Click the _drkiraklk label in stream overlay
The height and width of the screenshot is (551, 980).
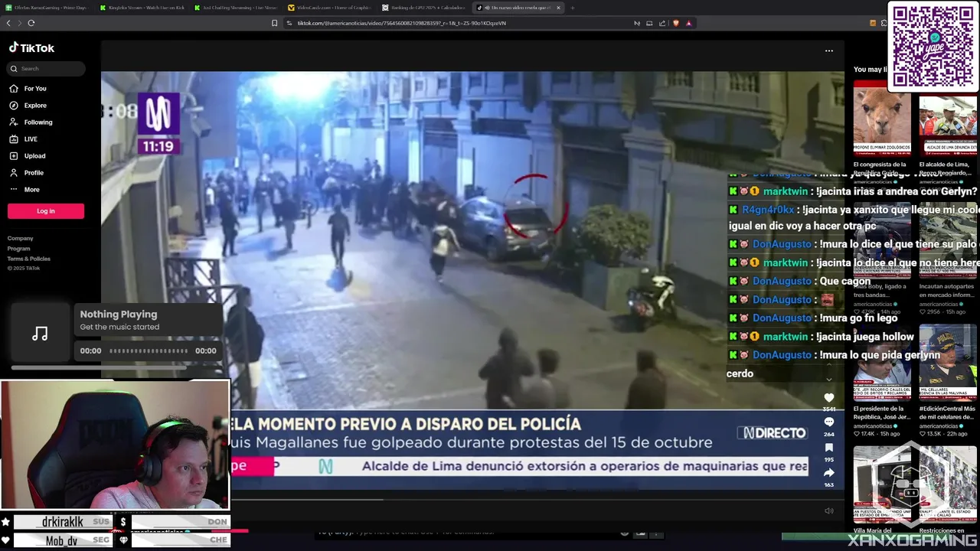[x=63, y=522]
